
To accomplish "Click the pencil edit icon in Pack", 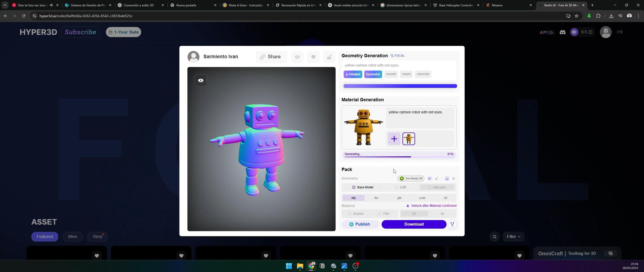I will 436,179.
